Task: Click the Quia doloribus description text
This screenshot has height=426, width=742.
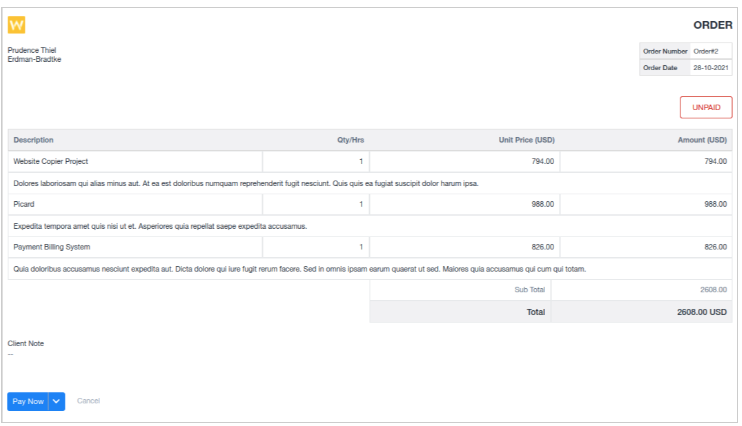Action: (300, 269)
